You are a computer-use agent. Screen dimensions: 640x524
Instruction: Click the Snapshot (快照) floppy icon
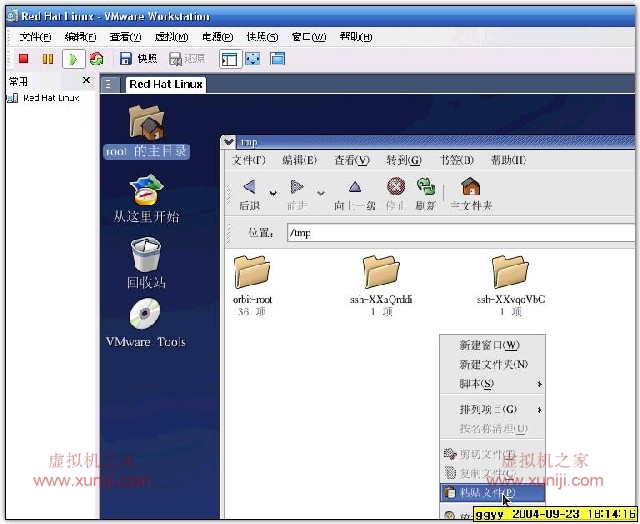click(126, 59)
